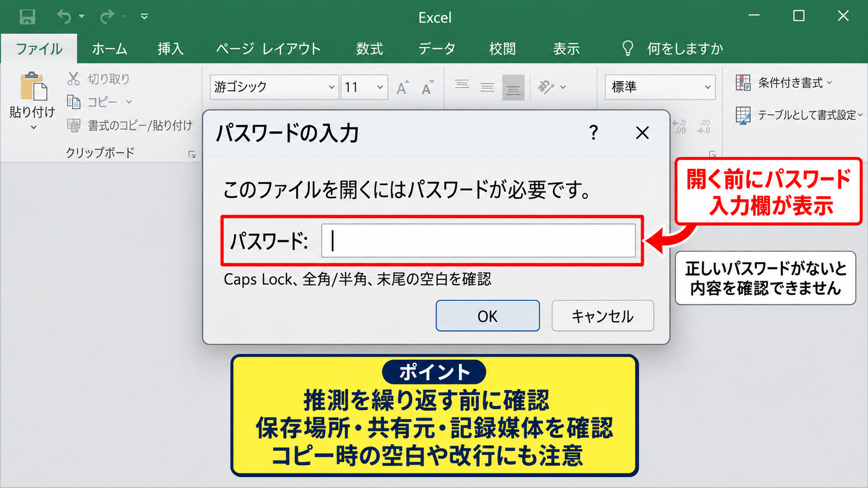The image size is (868, 488).
Task: Switch to the データ tab
Action: pyautogui.click(x=437, y=49)
